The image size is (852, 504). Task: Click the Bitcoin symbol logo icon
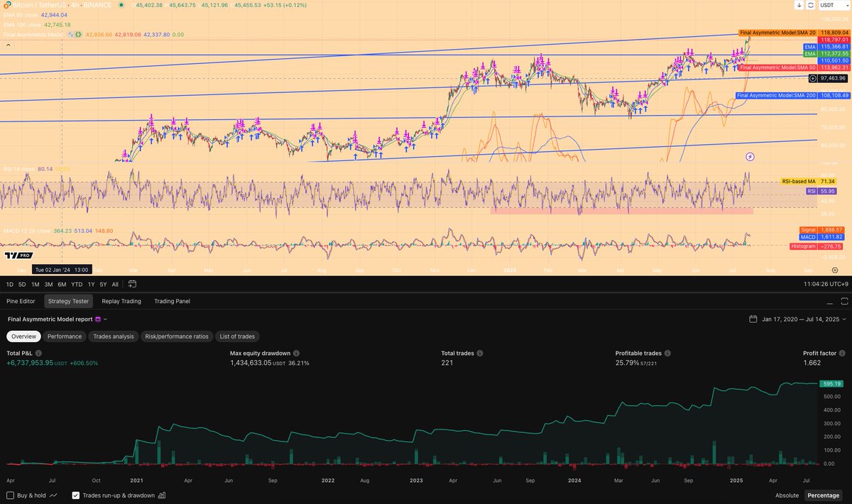pyautogui.click(x=7, y=4)
